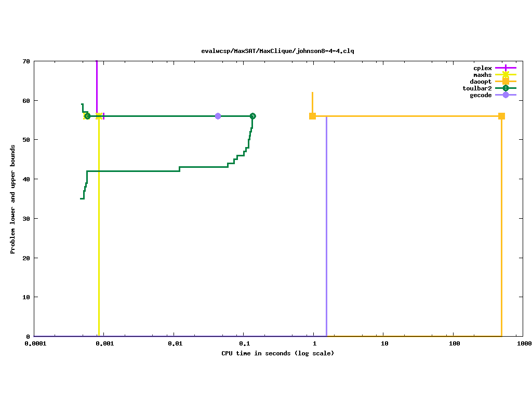Image resolution: width=532 pixels, height=399 pixels.
Task: Click the gecode purple dot on the plot line
Action: pos(218,116)
